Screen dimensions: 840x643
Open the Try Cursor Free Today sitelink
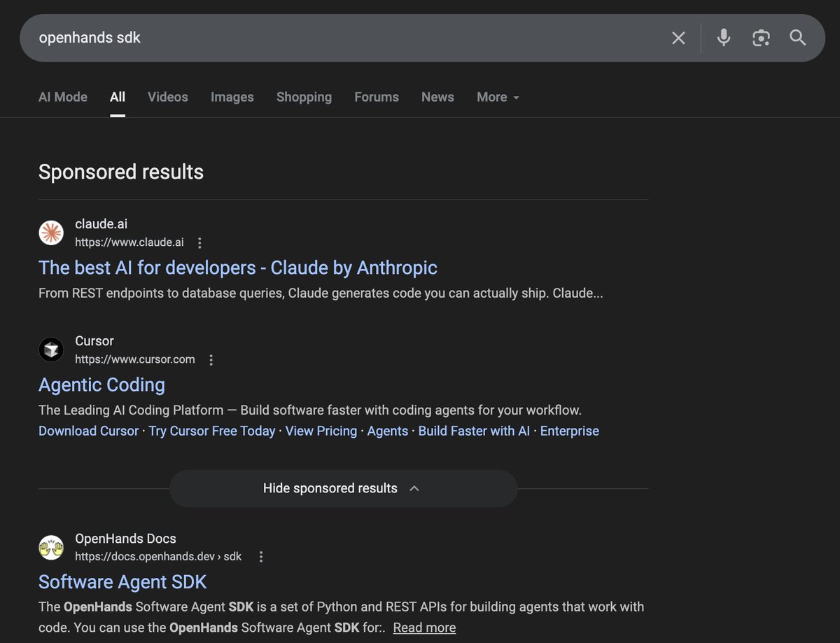212,431
